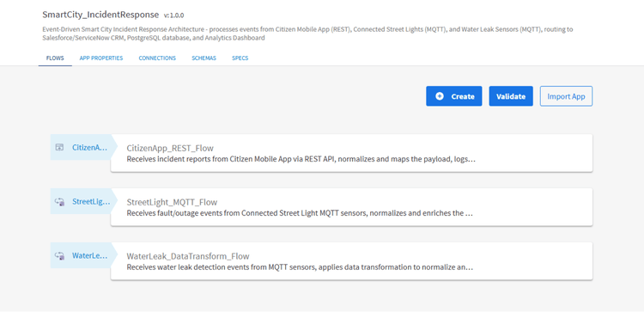
Task: Open the CitizenA... trigger label
Action: 90,147
